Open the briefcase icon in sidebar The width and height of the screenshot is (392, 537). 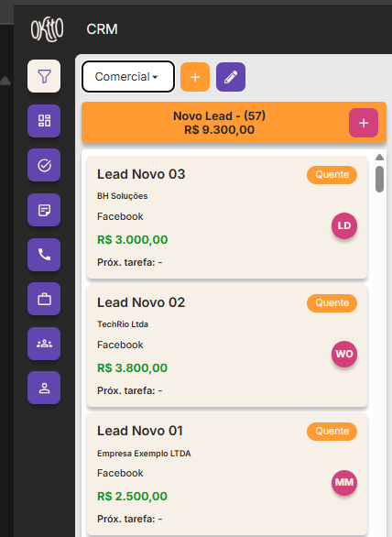(44, 299)
